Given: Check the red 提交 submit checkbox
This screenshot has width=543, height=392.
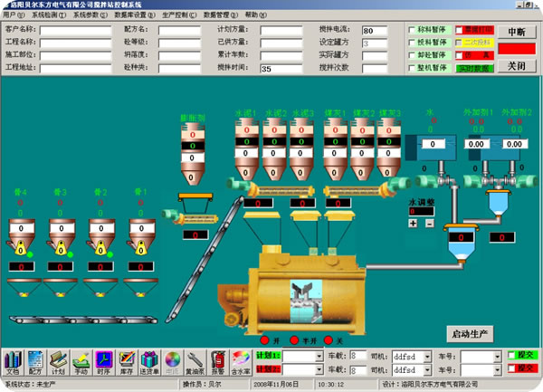Looking at the screenshot, I should pos(511,368).
